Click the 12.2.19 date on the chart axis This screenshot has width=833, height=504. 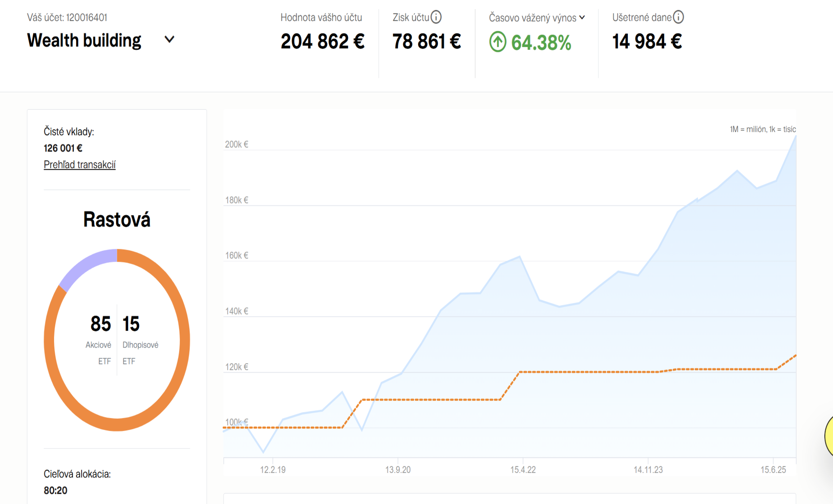coord(273,470)
